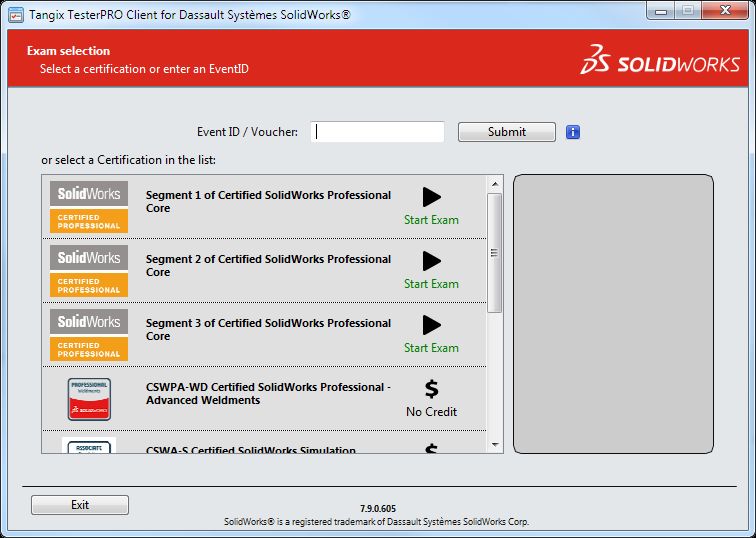Start the Segment 1 exam play icon
Viewport: 756px width, 538px height.
432,197
